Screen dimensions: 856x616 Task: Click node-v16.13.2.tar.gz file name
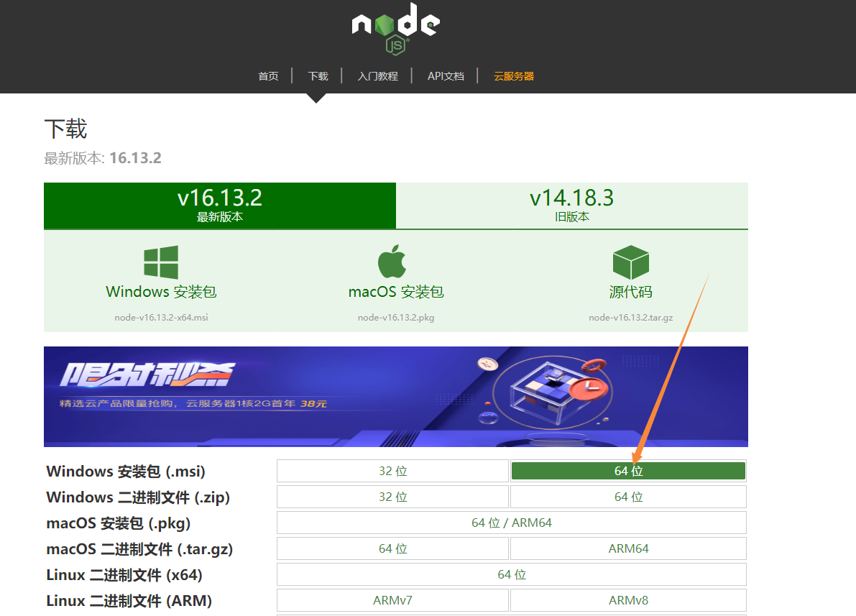pyautogui.click(x=630, y=317)
